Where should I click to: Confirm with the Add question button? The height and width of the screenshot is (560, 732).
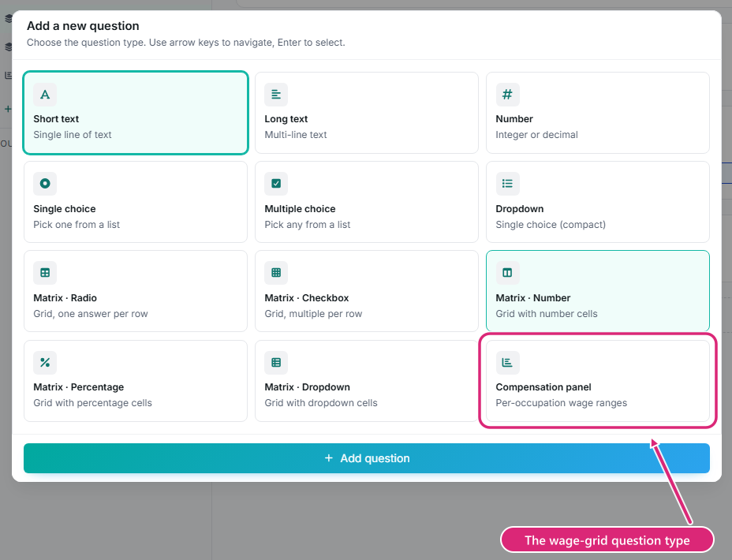click(x=367, y=458)
